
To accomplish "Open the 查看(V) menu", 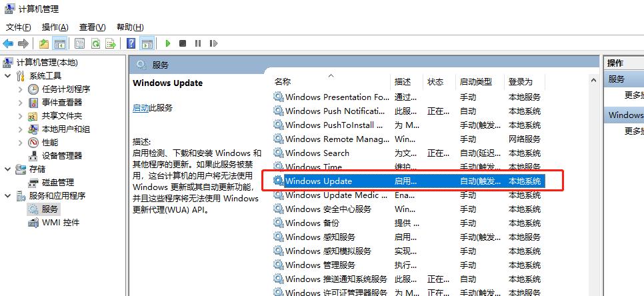I will (x=93, y=27).
